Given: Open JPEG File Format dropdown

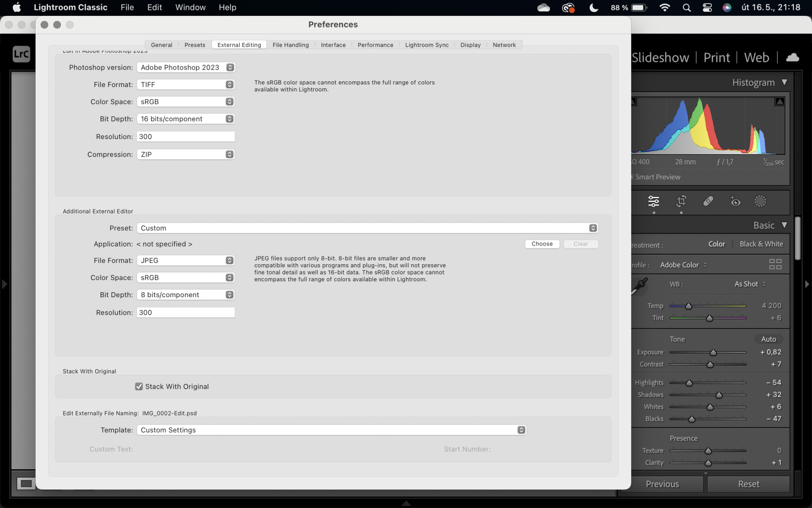Looking at the screenshot, I should pyautogui.click(x=186, y=261).
